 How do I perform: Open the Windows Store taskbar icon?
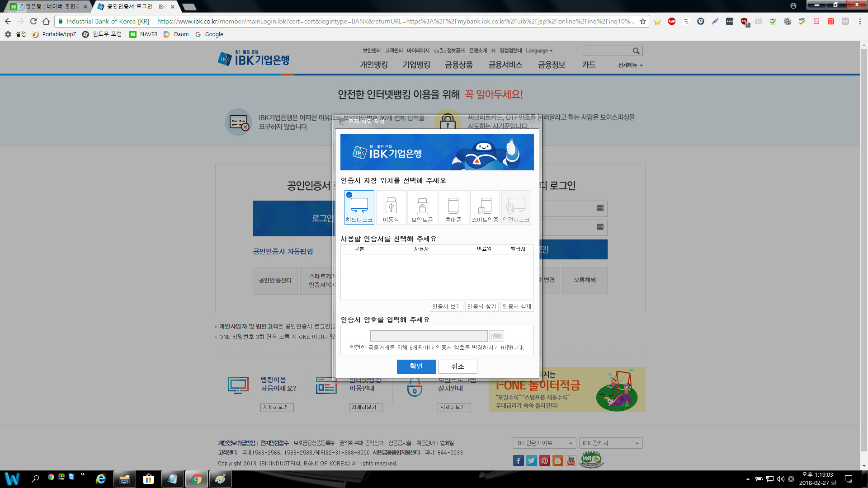click(148, 479)
